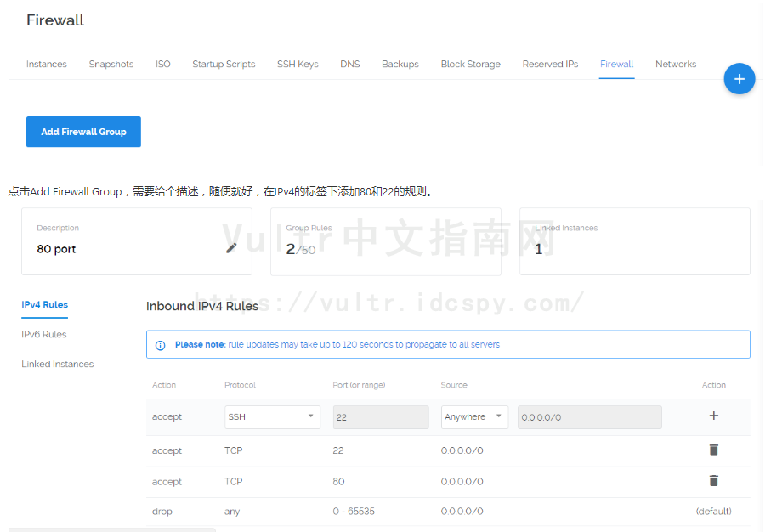
Task: Open the Reserved IPs tab
Action: coord(550,64)
